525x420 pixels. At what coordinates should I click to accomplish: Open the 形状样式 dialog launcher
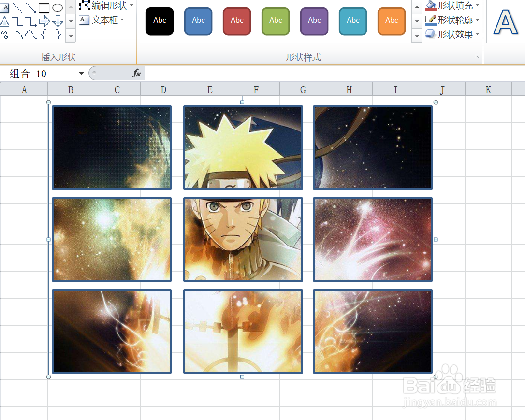pyautogui.click(x=477, y=56)
